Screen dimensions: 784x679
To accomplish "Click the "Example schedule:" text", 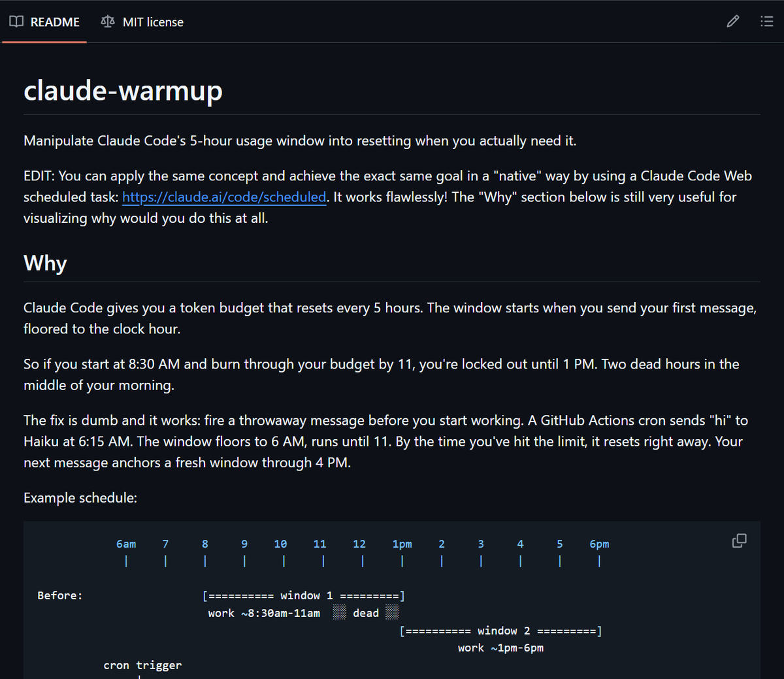I will point(80,497).
